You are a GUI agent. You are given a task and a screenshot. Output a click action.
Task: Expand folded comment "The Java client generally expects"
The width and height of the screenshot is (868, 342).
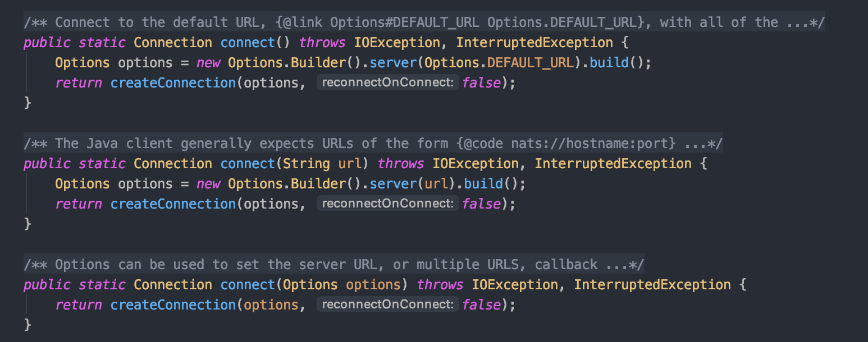pos(373,144)
